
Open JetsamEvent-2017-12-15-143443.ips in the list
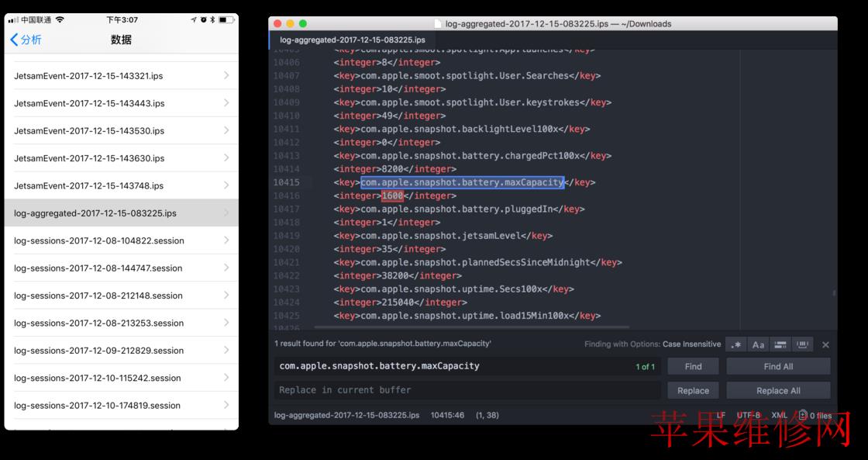click(x=122, y=103)
